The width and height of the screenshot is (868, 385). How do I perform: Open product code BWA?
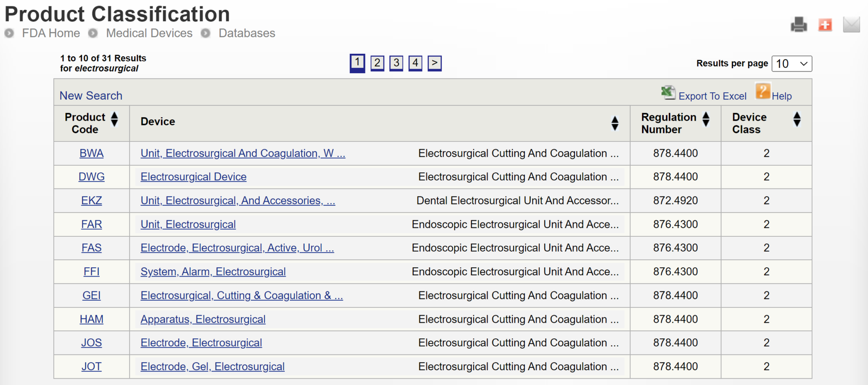tap(92, 153)
